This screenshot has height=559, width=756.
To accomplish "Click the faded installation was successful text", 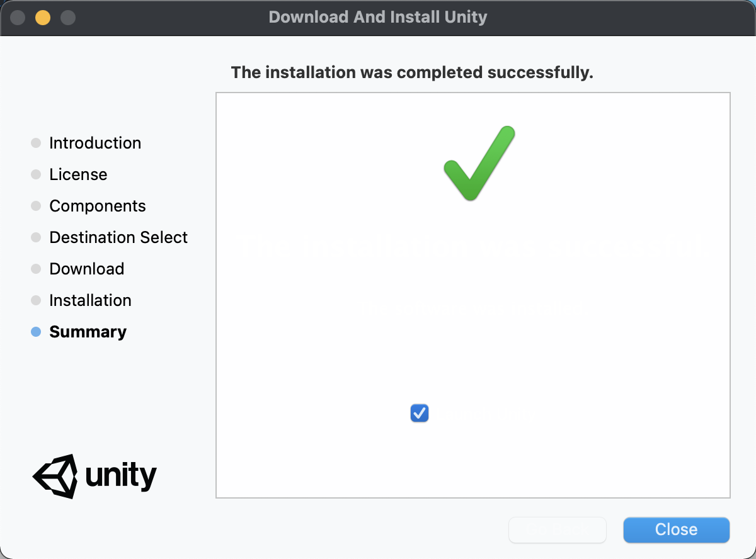I will [472, 246].
